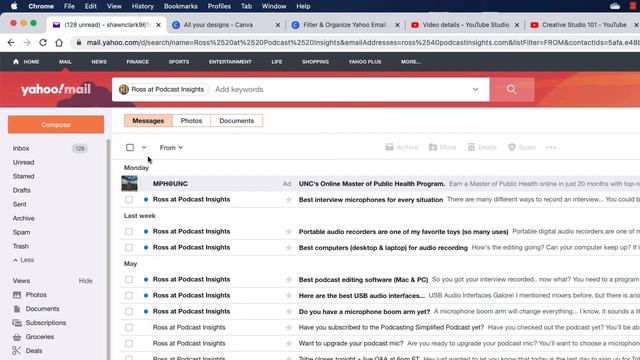640x360 pixels.
Task: Open the Unread folder
Action: click(x=23, y=162)
